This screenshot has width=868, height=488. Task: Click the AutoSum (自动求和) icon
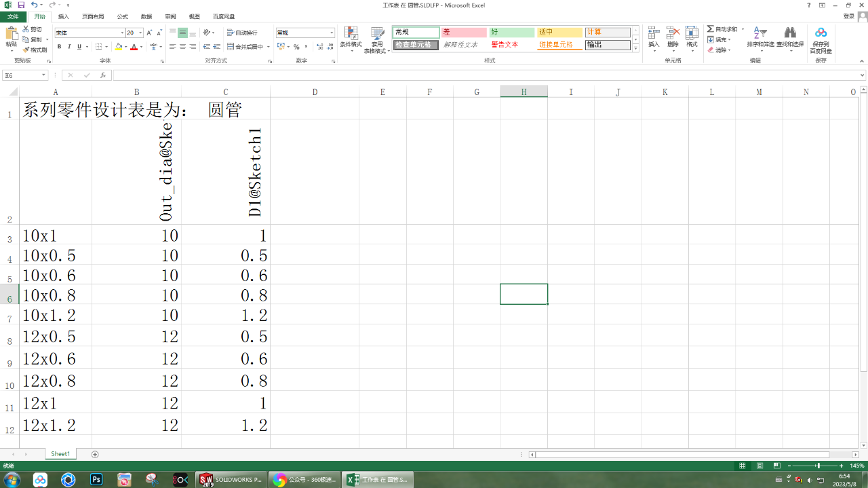click(711, 29)
